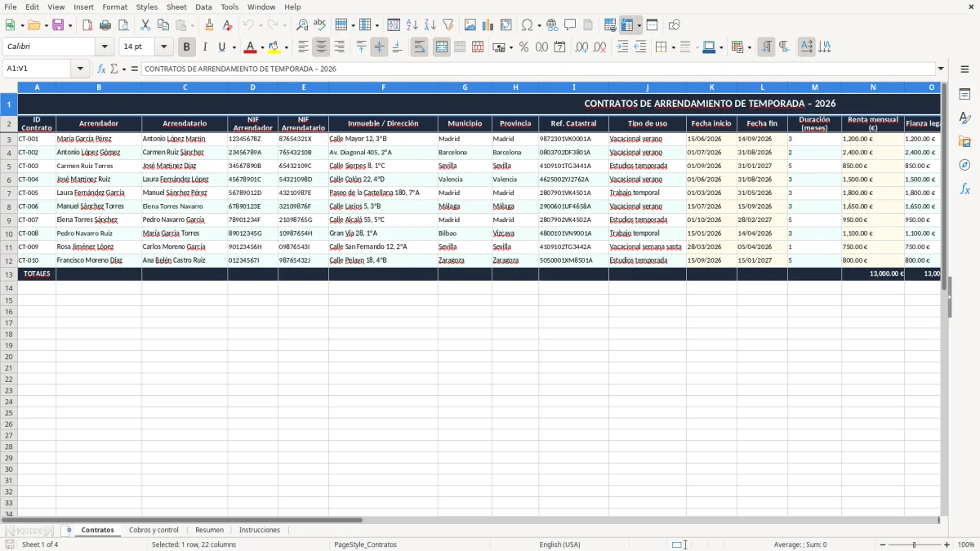The image size is (980, 551).
Task: Run the Spelling check
Action: tap(320, 25)
